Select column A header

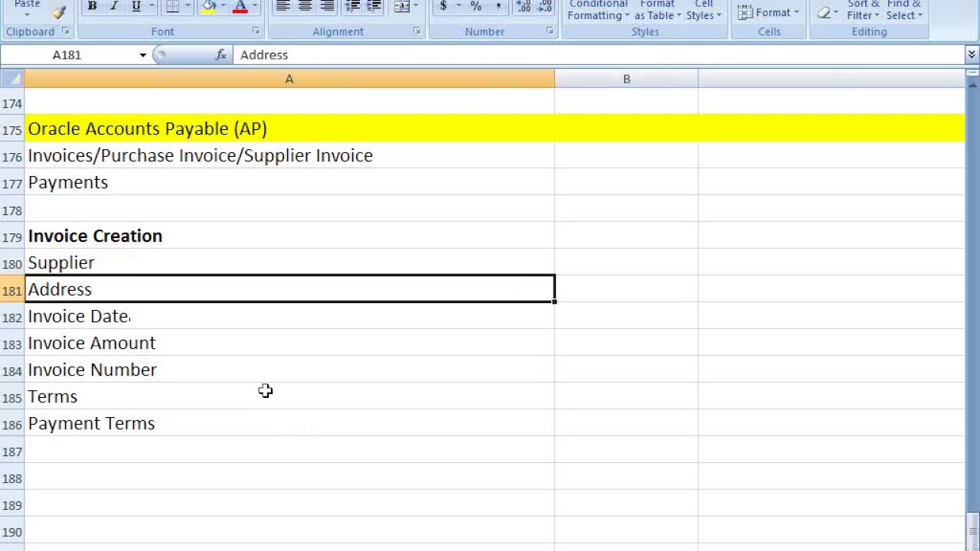[x=289, y=79]
